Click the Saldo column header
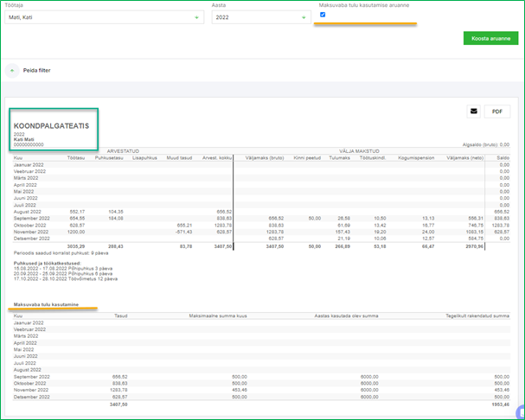The height and width of the screenshot is (420, 525). click(x=503, y=158)
